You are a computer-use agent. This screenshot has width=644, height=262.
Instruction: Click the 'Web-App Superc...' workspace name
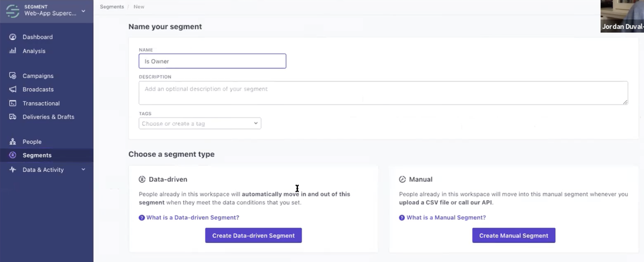50,14
